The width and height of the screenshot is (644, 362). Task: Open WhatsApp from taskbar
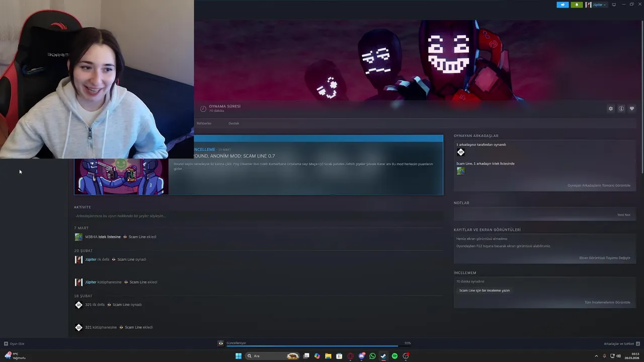[372, 356]
